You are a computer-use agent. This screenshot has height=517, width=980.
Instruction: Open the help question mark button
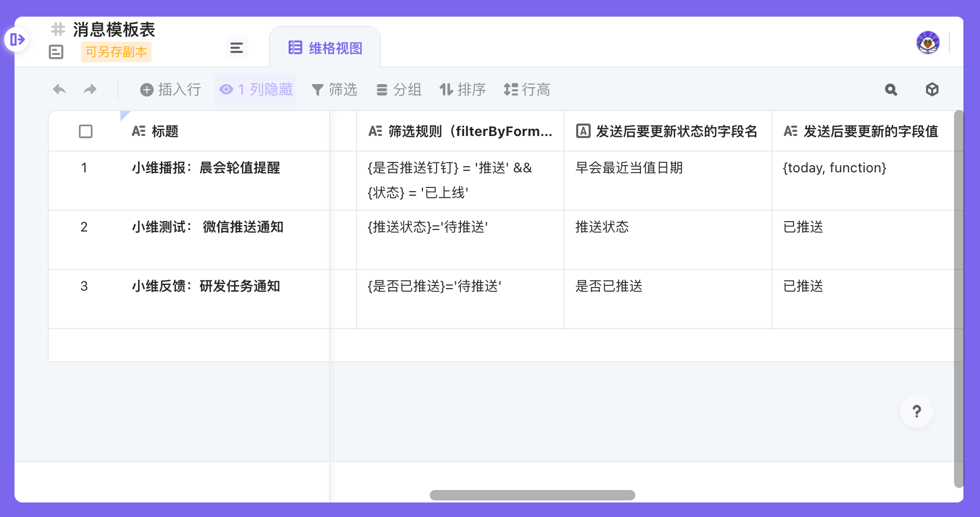click(917, 411)
